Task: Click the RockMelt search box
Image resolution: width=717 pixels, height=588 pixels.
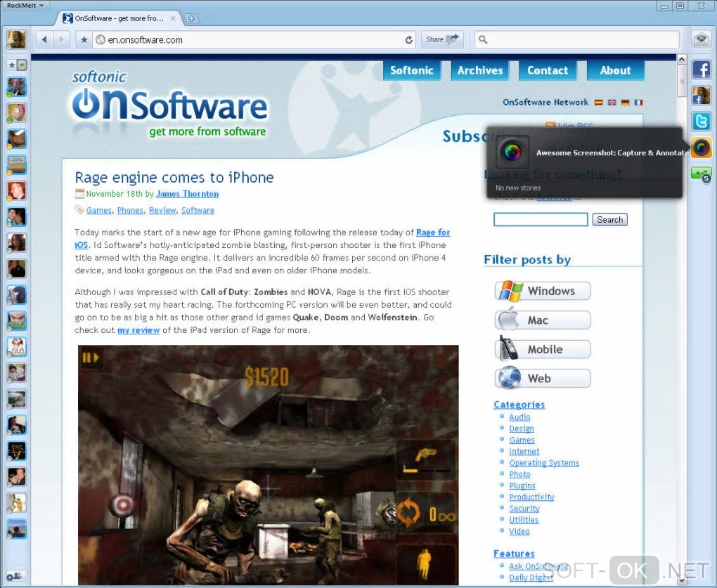Action: [x=577, y=40]
